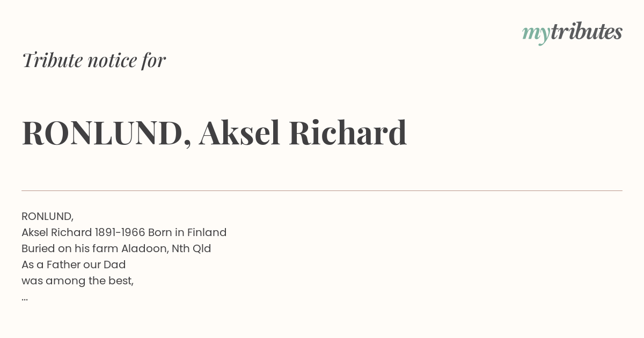Click the dark "tributes" part of logo
Screen dimensions: 644x338
pos(587,32)
